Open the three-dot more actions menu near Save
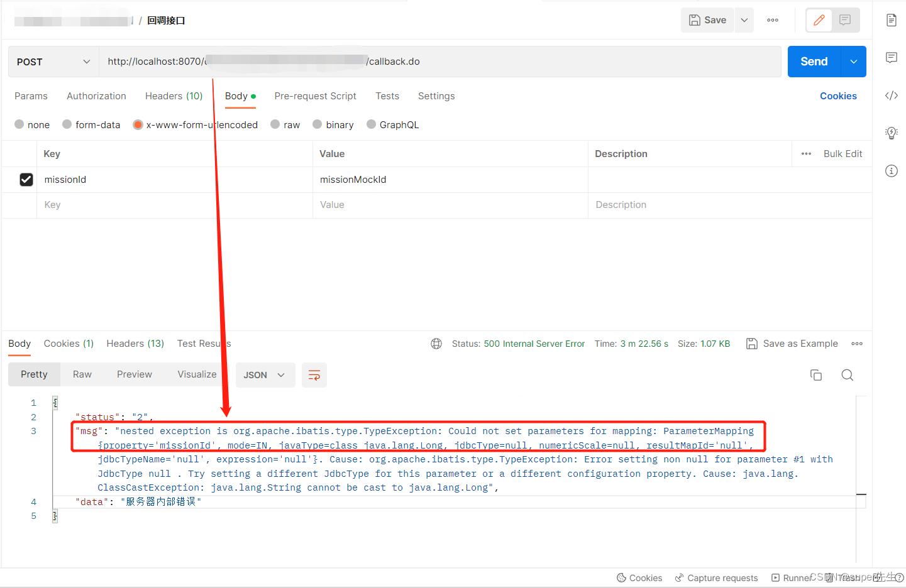 click(773, 20)
